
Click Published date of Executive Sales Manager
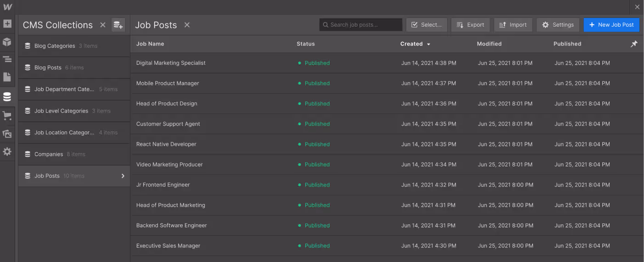click(x=582, y=245)
